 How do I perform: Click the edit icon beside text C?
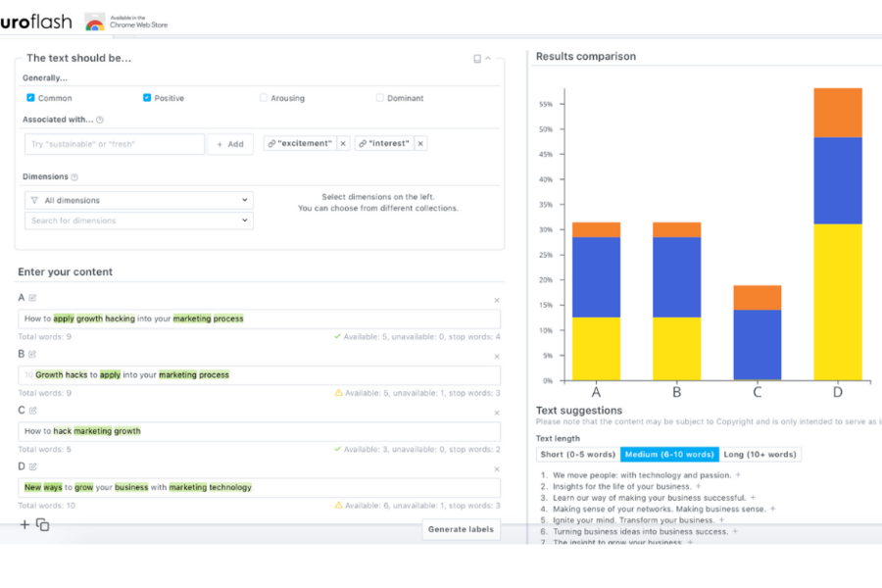[32, 411]
